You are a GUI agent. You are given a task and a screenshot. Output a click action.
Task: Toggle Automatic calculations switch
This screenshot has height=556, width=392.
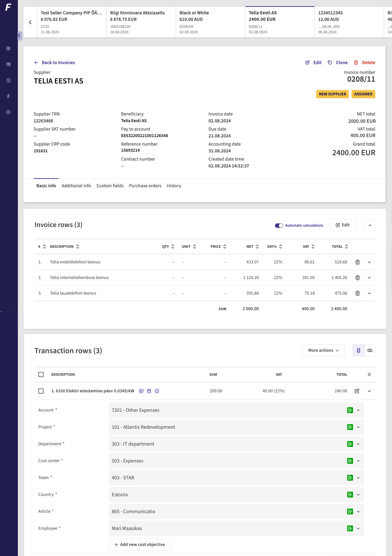point(279,225)
